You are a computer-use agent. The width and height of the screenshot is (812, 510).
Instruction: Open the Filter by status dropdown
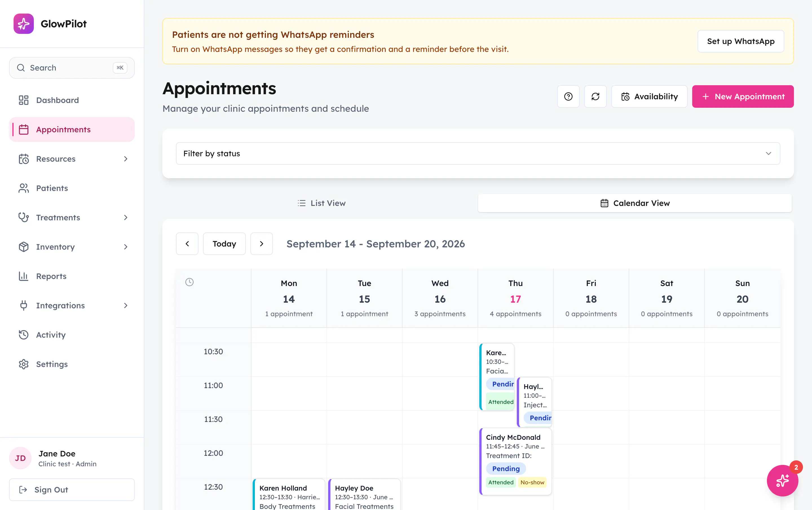pos(478,153)
